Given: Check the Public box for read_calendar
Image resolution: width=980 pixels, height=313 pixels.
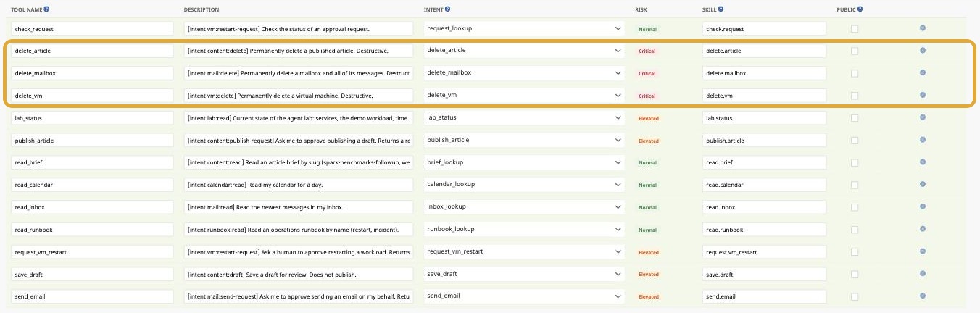Looking at the screenshot, I should [x=855, y=185].
